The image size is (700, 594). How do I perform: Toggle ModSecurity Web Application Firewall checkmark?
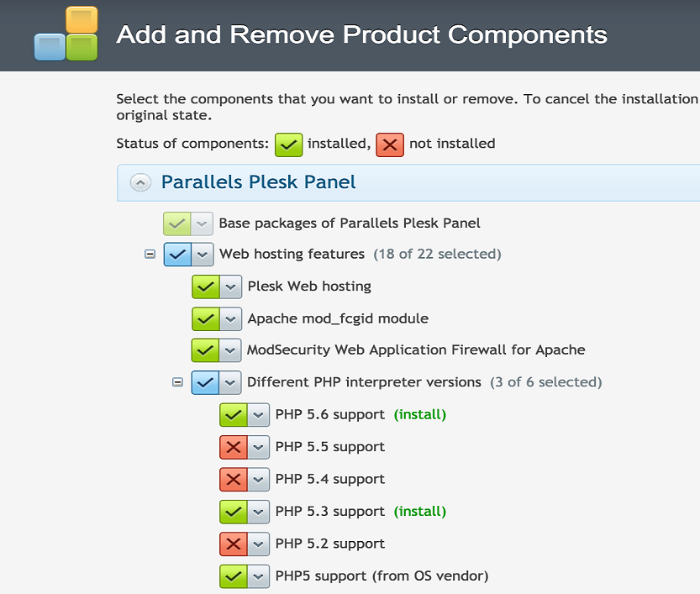[x=205, y=350]
